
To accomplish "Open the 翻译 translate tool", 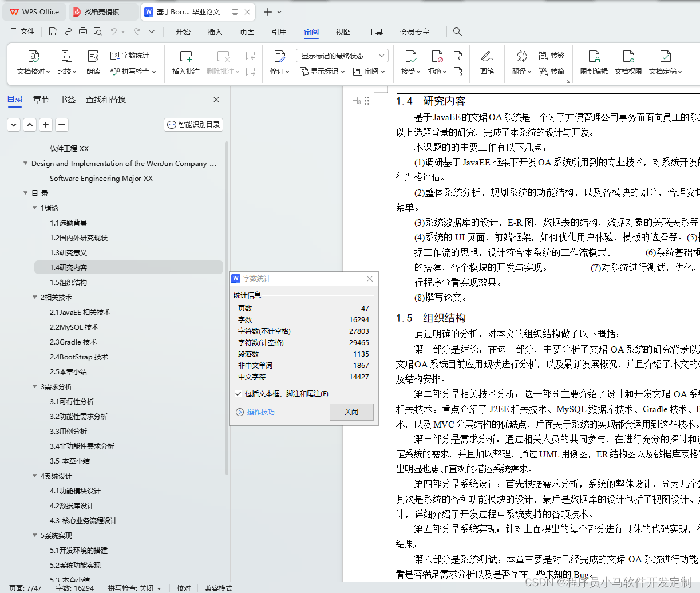I will point(519,63).
